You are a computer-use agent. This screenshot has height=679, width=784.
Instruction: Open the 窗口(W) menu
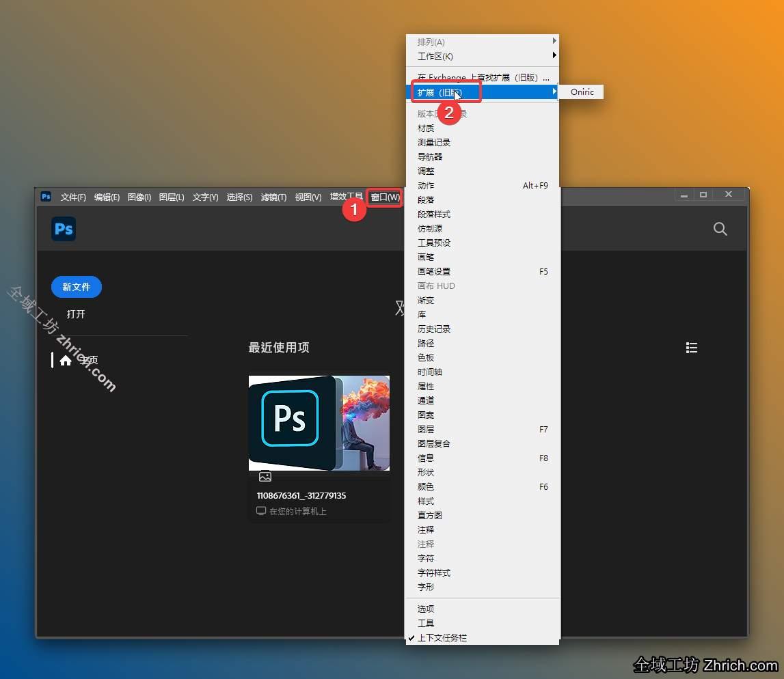click(385, 197)
